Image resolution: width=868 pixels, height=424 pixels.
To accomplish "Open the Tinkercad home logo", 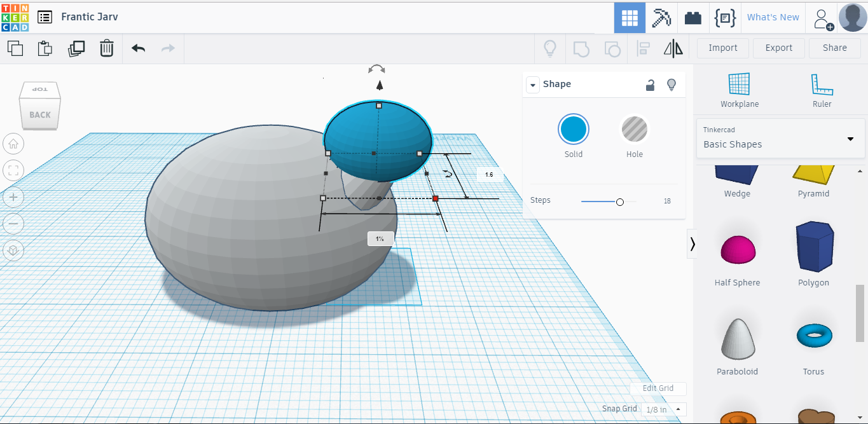I will click(15, 17).
